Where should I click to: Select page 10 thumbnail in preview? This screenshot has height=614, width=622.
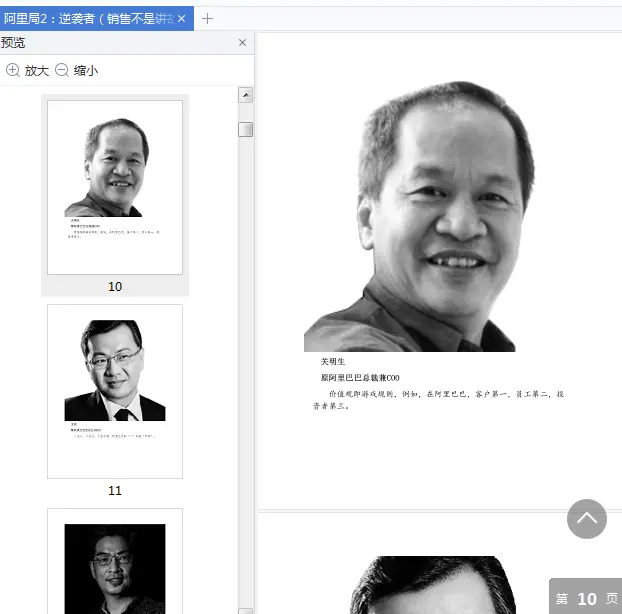[x=115, y=187]
